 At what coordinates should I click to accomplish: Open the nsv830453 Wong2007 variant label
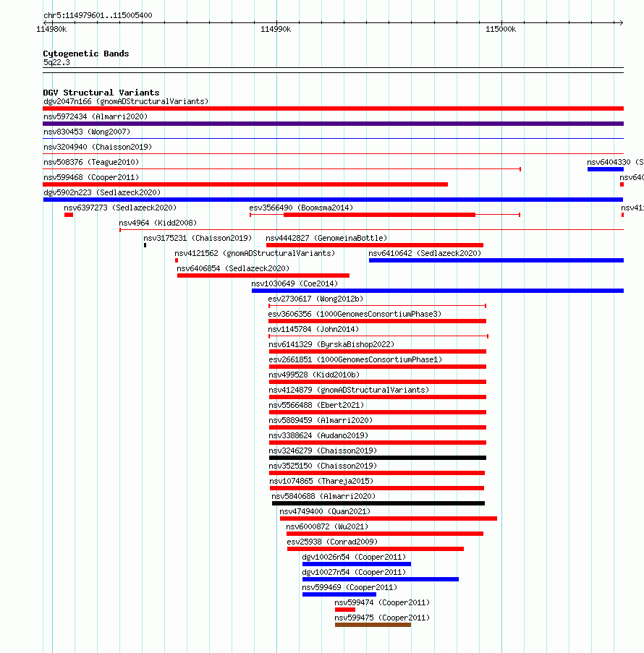point(87,132)
